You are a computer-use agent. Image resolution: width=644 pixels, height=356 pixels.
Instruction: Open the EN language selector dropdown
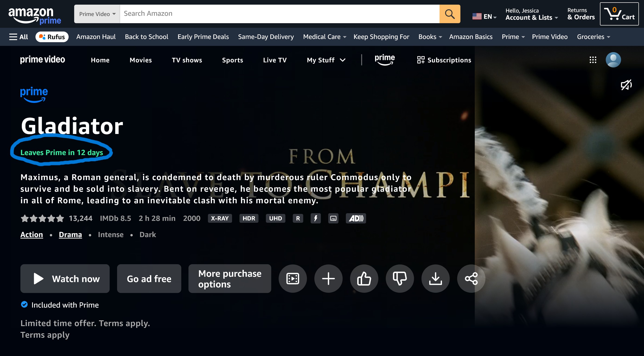(484, 16)
